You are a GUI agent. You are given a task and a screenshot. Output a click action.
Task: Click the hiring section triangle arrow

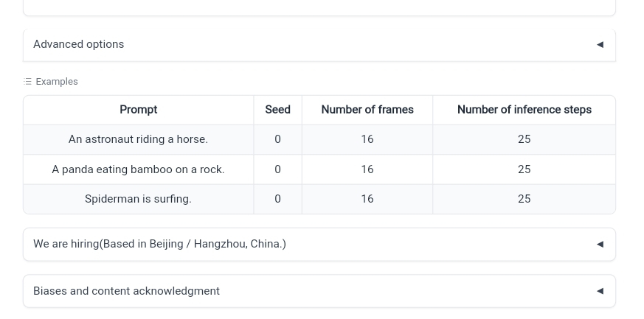(600, 245)
